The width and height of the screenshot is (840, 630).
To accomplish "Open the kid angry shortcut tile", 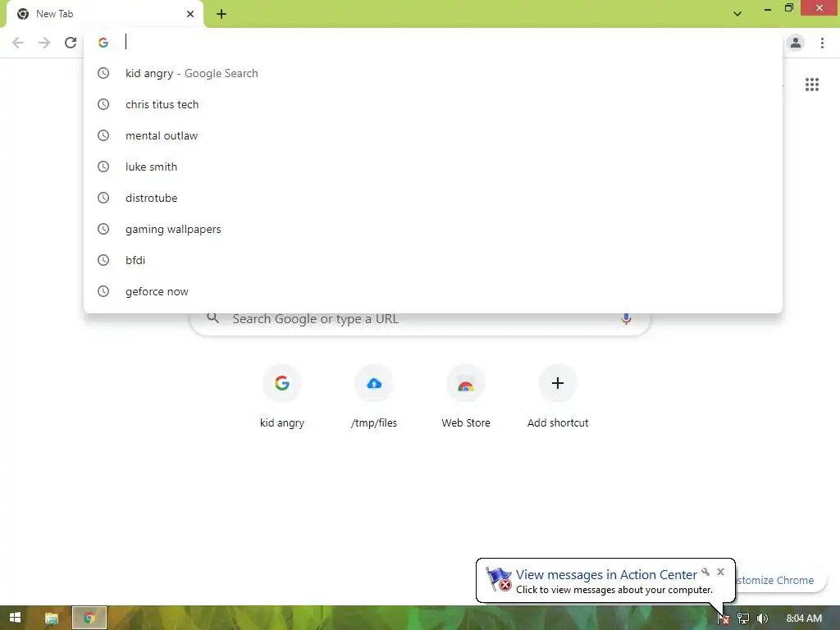I will tap(282, 396).
